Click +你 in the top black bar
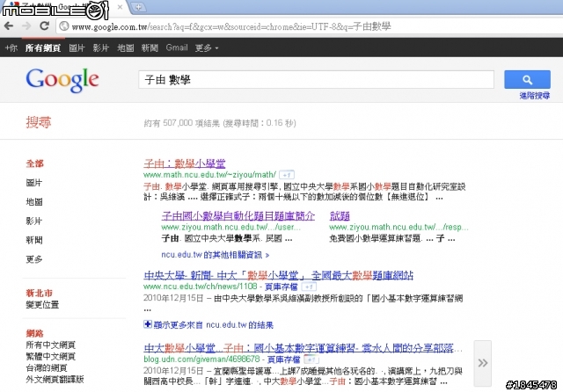The image size is (563, 392). click(11, 47)
